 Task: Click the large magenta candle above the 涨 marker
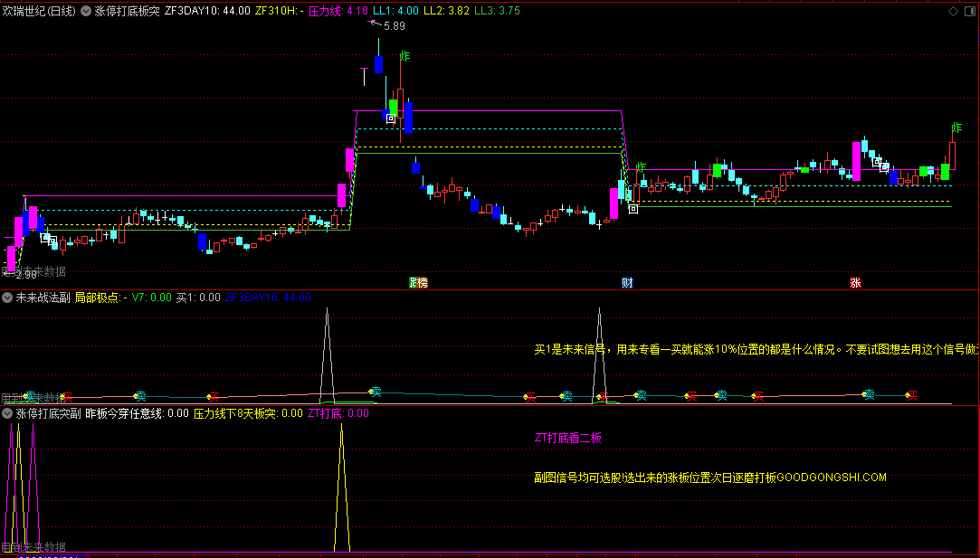856,161
